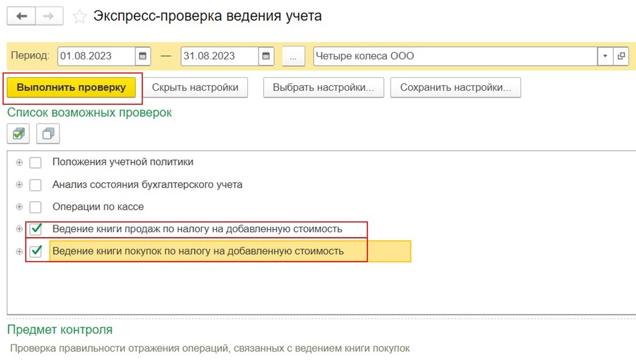Screen dimensions: 636x364
Task: Add page to favorites with star icon
Action: (x=80, y=16)
